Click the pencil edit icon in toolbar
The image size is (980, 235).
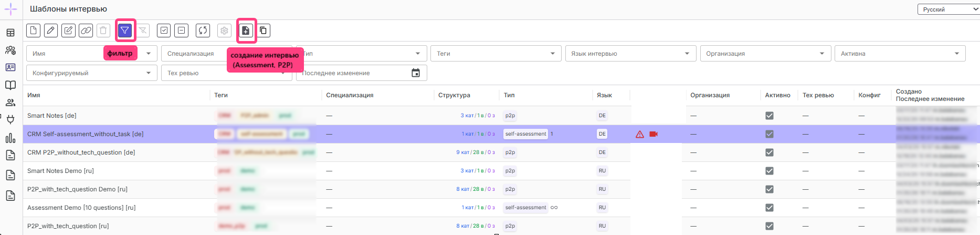coord(51,30)
